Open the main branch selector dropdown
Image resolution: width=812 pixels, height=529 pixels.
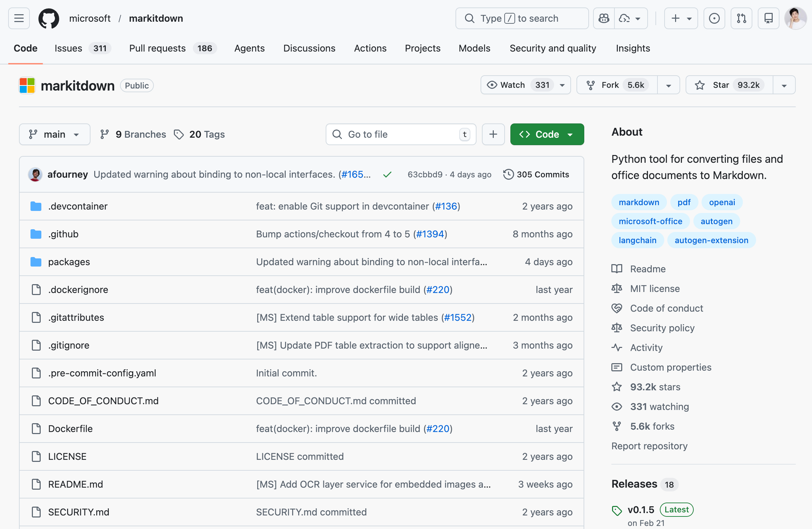55,134
